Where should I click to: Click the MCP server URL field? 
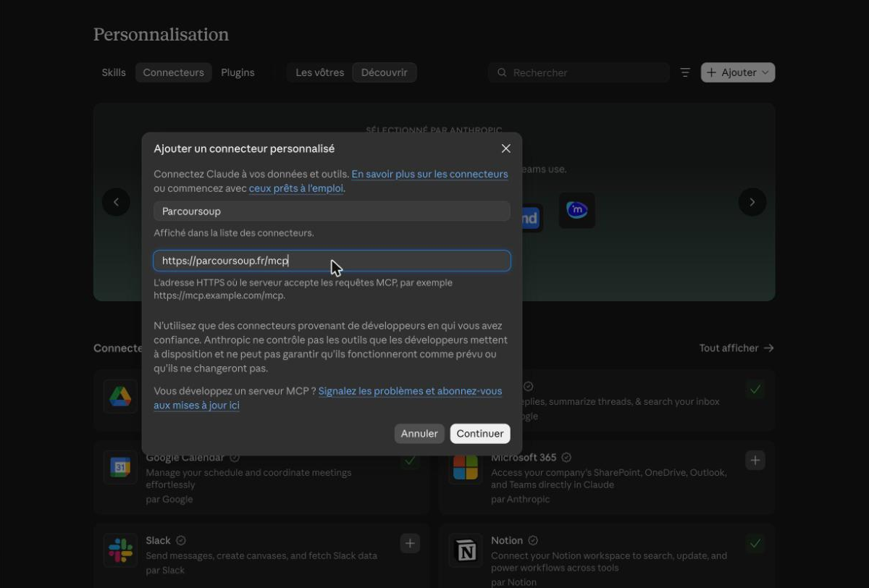(332, 261)
